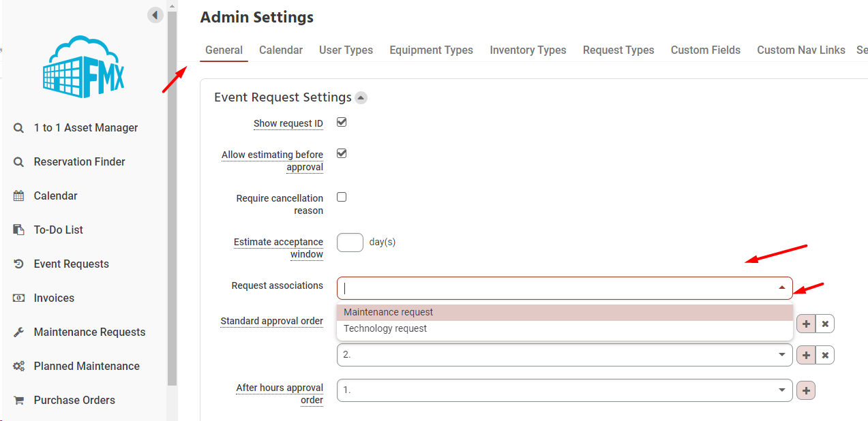Collapse the sidebar with the left arrow

click(155, 15)
